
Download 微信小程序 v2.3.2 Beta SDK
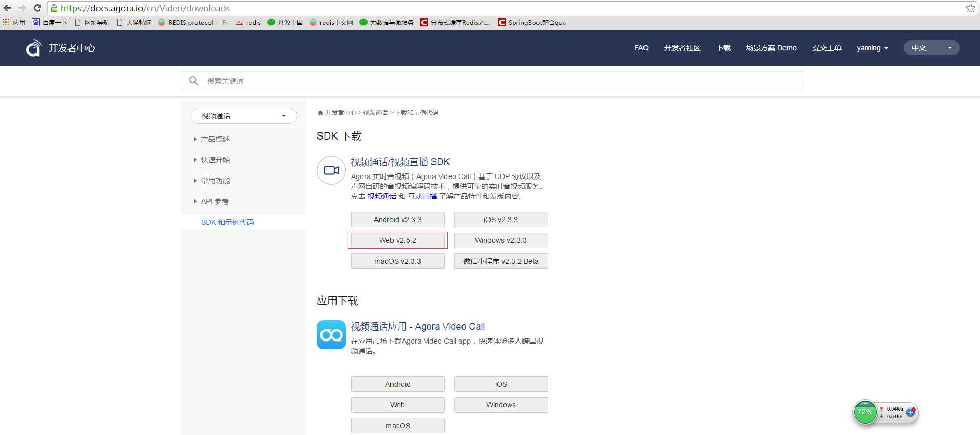(x=501, y=261)
